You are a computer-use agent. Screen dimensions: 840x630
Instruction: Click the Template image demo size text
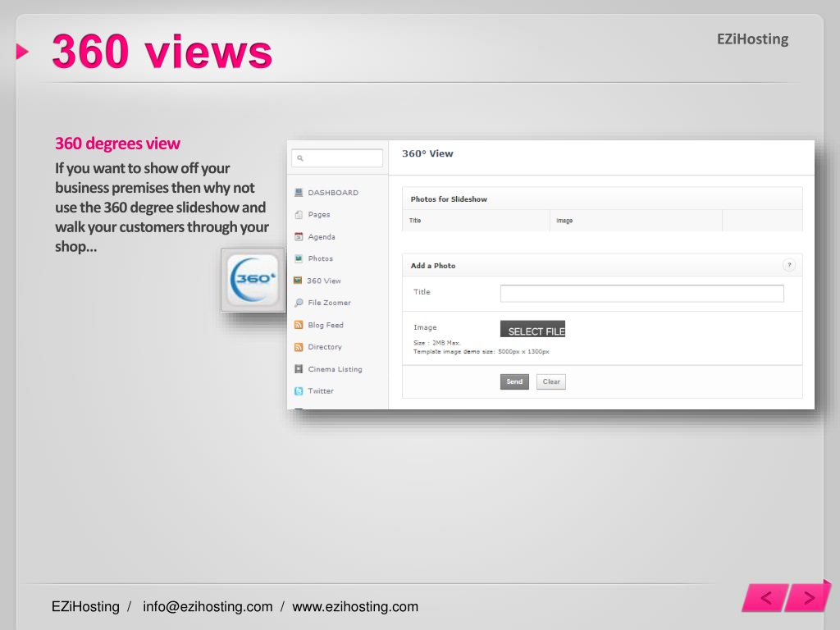481,351
